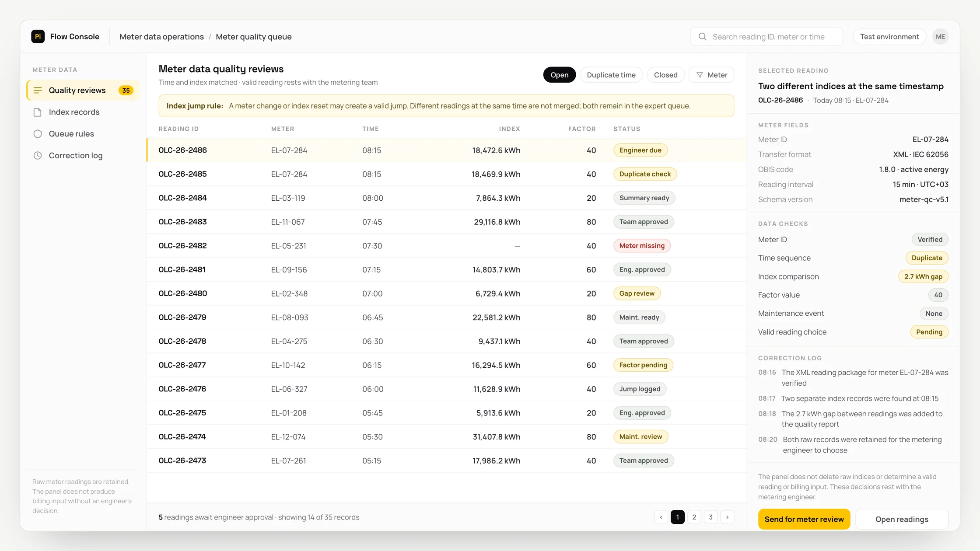The height and width of the screenshot is (551, 980).
Task: Open Correction log in sidebar
Action: pyautogui.click(x=83, y=156)
